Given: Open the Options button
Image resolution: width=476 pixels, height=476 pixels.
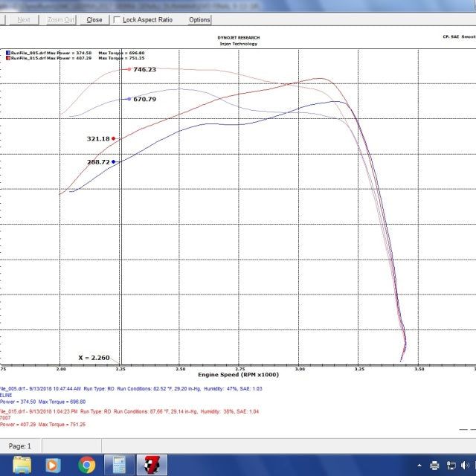Looking at the screenshot, I should 199,20.
